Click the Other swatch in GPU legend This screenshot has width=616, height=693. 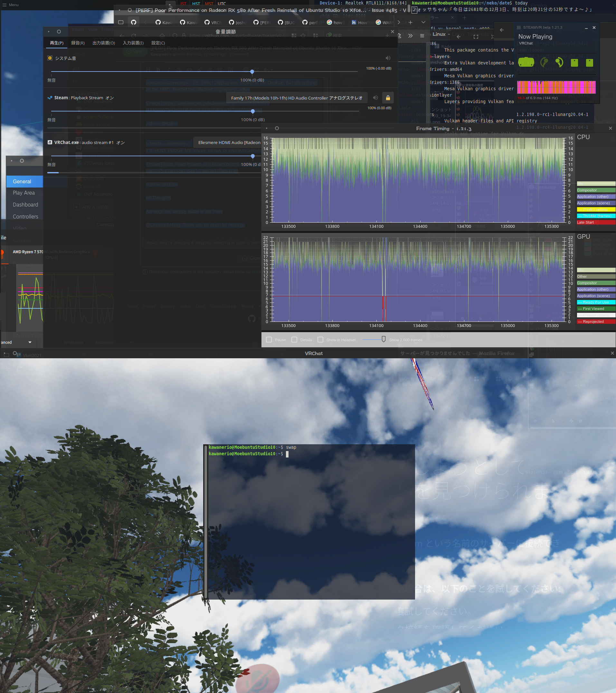point(596,276)
